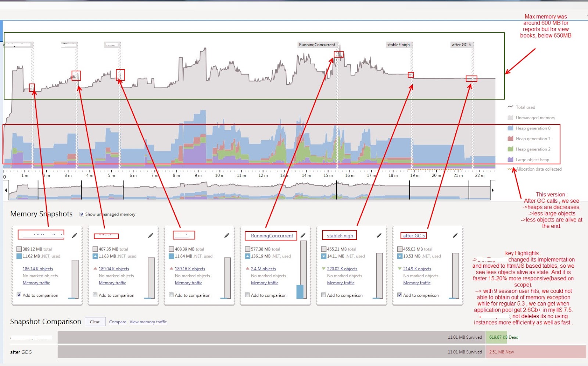Open the 189.04 K objects link
This screenshot has height=366, width=588.
pos(114,269)
